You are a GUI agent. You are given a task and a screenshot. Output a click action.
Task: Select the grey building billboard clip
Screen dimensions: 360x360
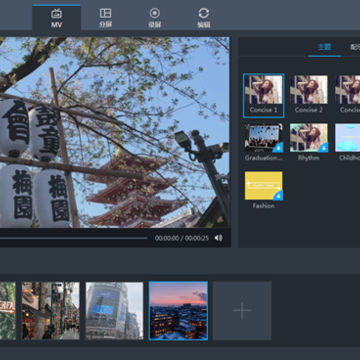pyautogui.click(x=114, y=311)
